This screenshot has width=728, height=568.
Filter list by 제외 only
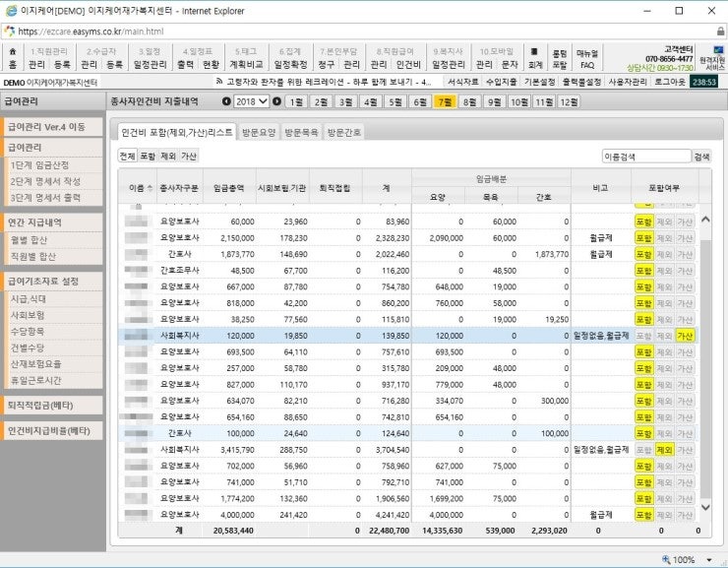[168, 157]
